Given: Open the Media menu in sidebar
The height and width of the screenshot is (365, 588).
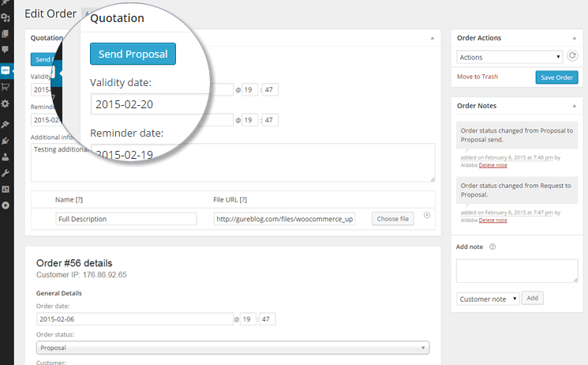Looking at the screenshot, I should pyautogui.click(x=6, y=17).
